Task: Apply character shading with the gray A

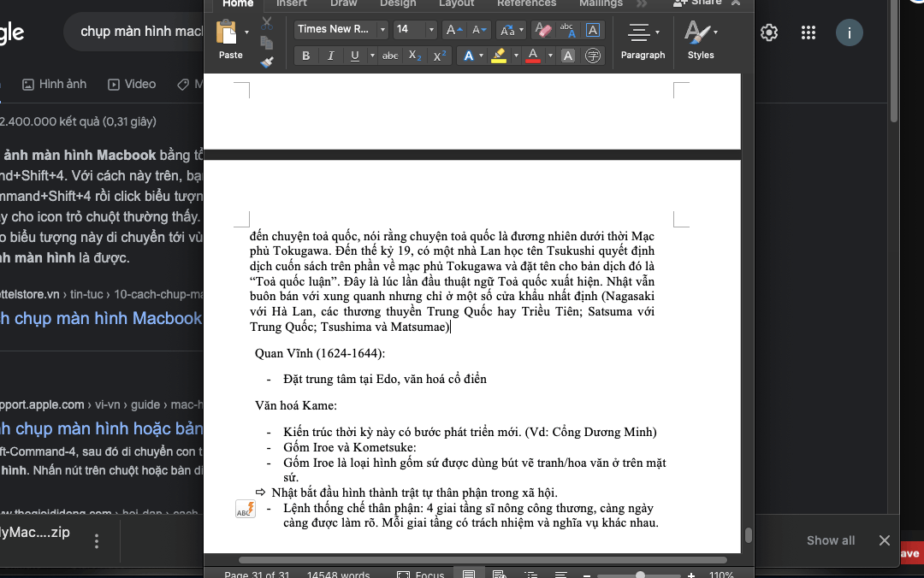Action: (567, 56)
